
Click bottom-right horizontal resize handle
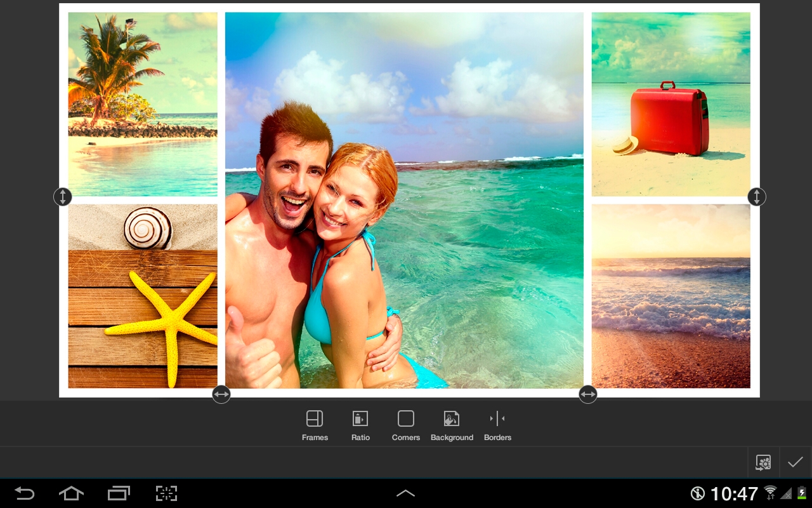pos(588,394)
